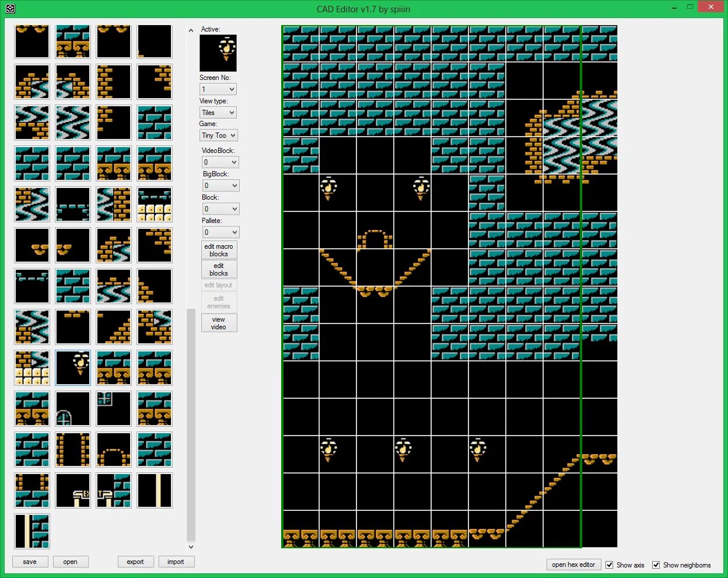
Task: Select the hanging lamp tile in palette
Action: 73,368
